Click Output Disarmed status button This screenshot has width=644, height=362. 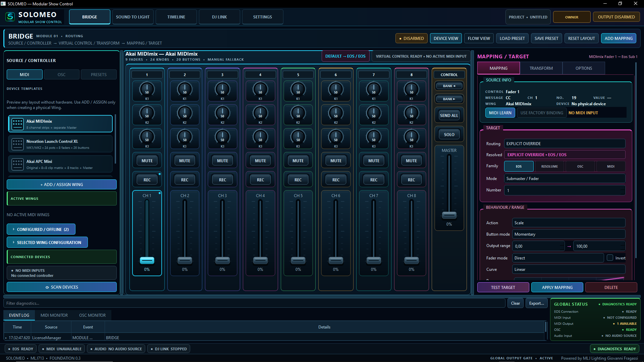616,17
